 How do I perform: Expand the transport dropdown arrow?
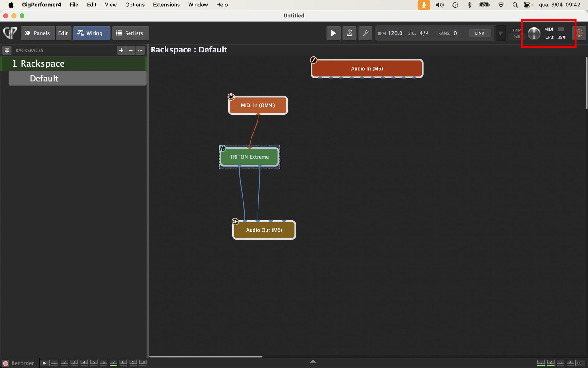(500, 33)
